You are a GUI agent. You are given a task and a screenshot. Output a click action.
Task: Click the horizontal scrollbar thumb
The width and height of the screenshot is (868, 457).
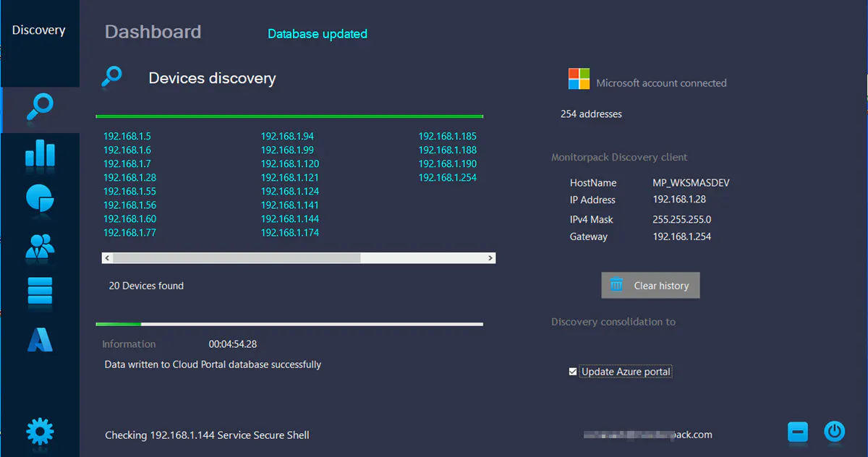(237, 258)
